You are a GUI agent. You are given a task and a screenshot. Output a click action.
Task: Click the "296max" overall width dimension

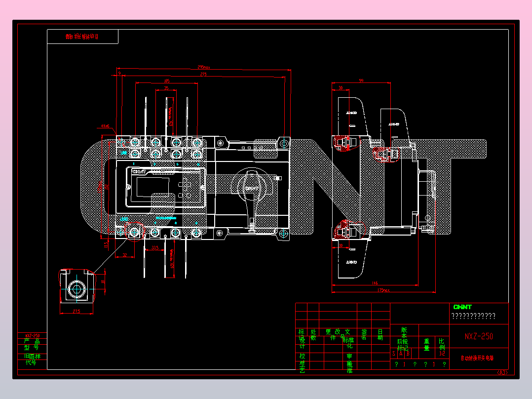[203, 67]
